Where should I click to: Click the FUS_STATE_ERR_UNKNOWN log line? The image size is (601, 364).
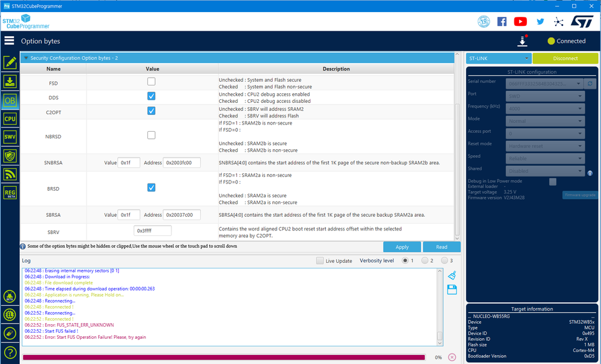click(x=69, y=325)
